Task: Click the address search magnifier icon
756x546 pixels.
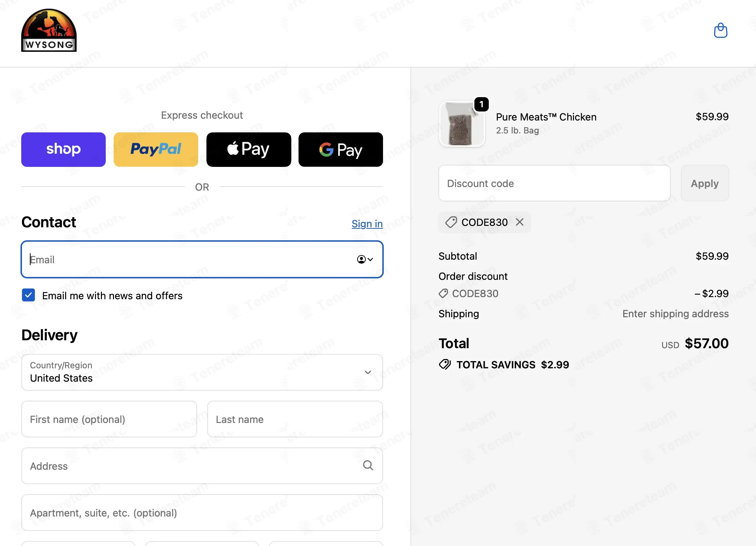Action: [x=368, y=465]
